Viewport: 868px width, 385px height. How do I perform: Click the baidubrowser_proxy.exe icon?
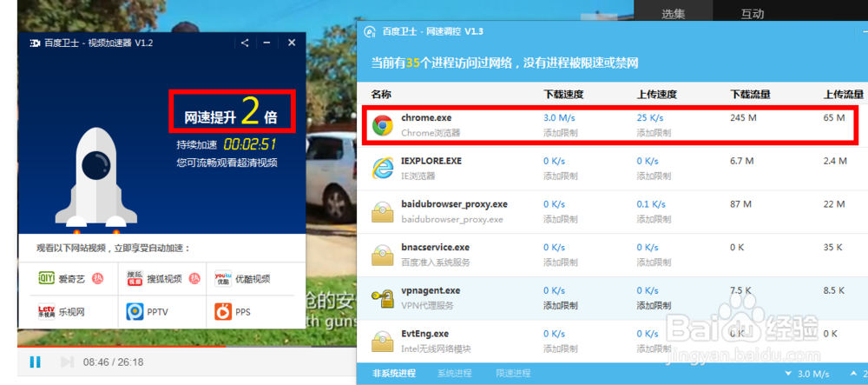click(383, 211)
